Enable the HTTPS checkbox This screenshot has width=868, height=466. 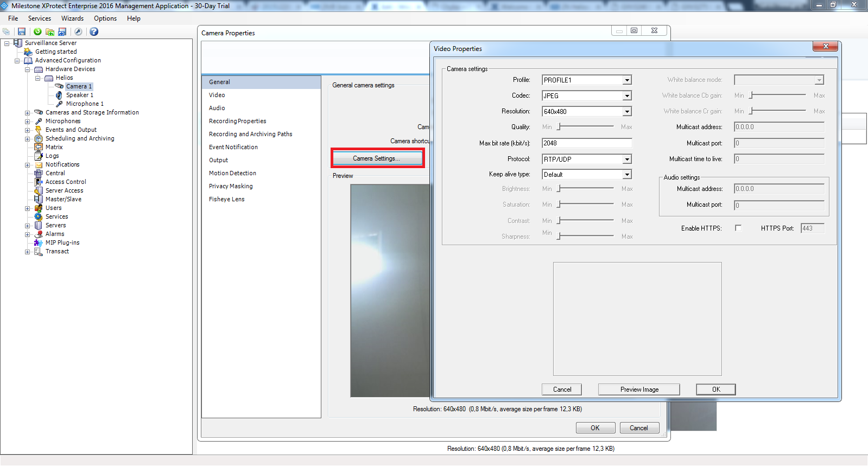[x=738, y=228]
